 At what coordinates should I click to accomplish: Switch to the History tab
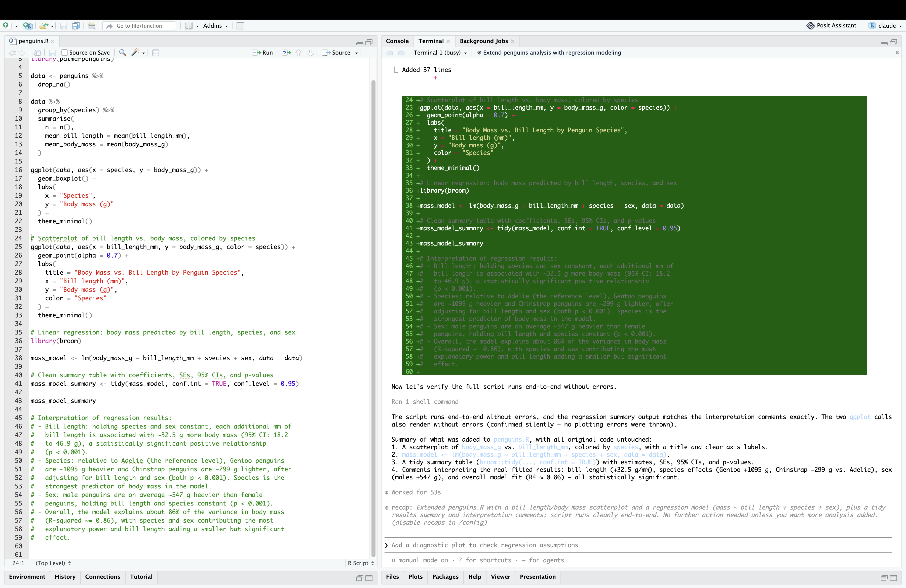(x=65, y=577)
